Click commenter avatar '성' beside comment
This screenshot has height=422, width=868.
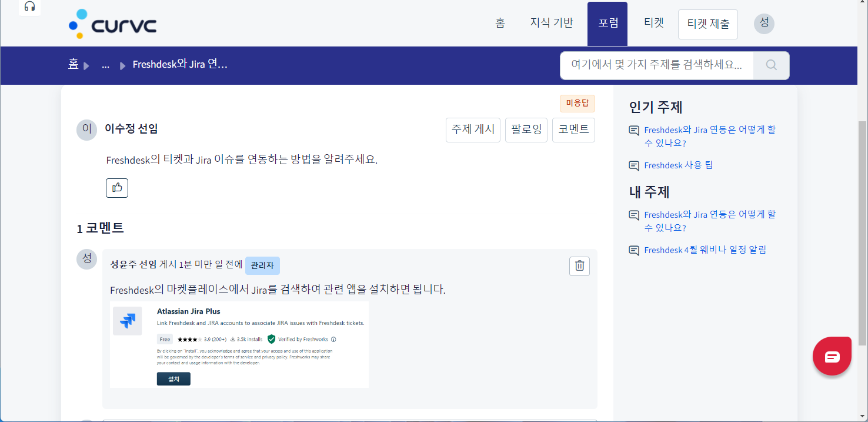(x=86, y=259)
